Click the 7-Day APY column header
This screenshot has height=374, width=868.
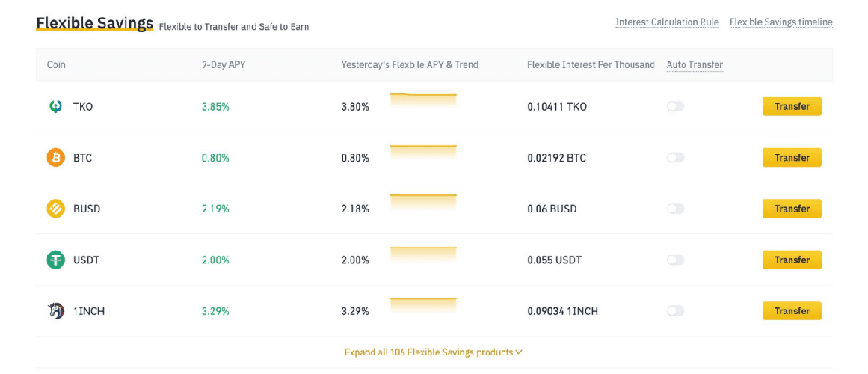pos(224,65)
